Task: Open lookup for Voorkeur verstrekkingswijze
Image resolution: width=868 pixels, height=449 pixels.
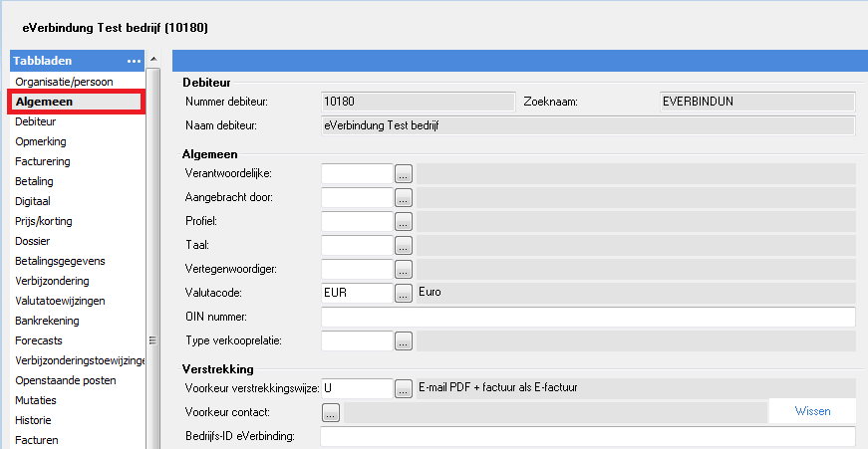Action: tap(404, 388)
